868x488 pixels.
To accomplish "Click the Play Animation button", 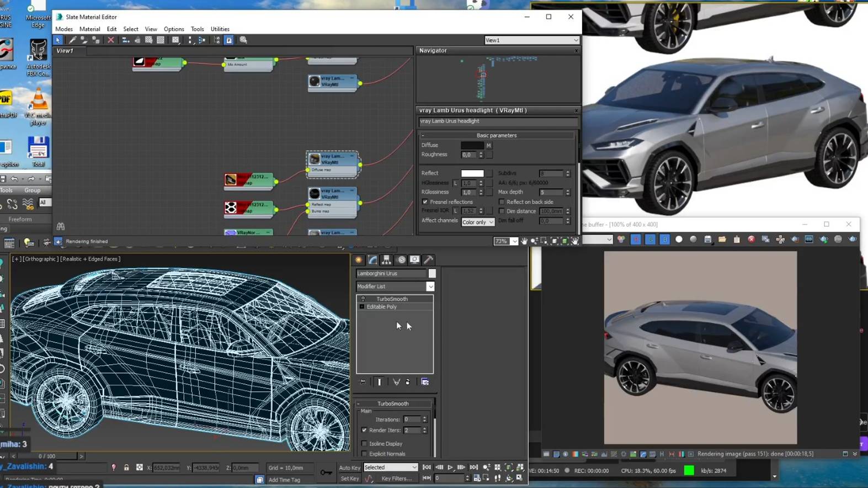I will click(450, 468).
